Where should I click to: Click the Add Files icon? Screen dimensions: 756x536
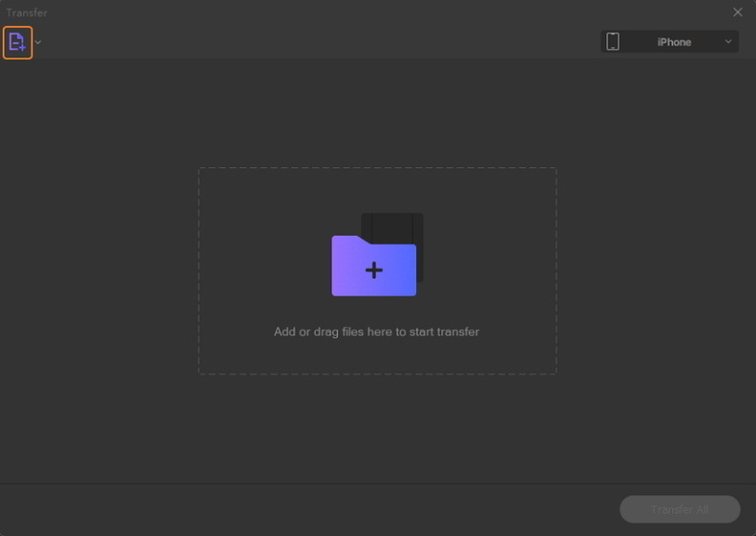pos(17,42)
